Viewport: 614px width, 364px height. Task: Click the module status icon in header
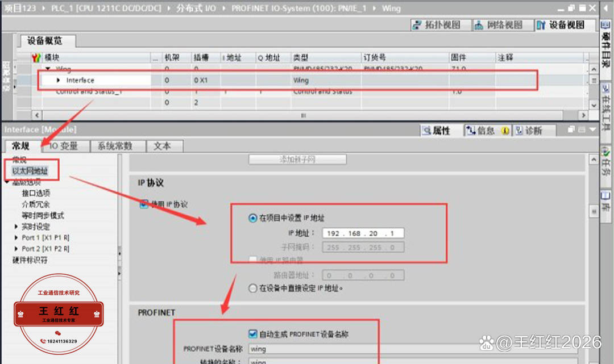pyautogui.click(x=36, y=58)
